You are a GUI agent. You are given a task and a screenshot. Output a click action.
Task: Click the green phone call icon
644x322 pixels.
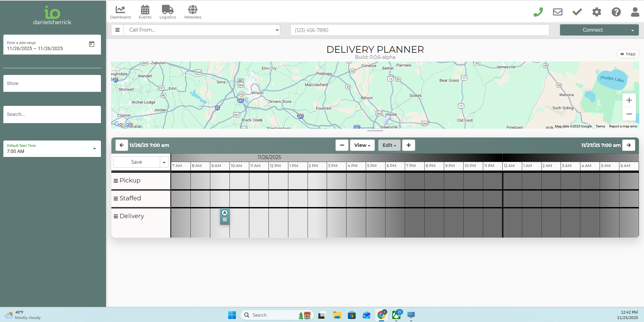coord(538,12)
